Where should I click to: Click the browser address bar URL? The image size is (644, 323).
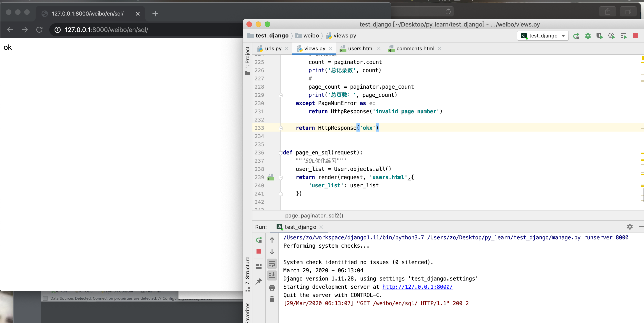(x=107, y=30)
